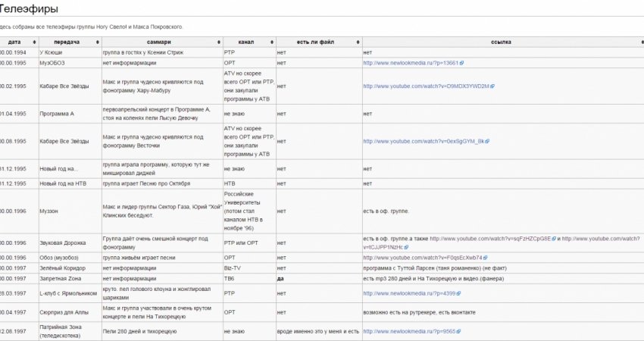Click sort arrows in the «передача» column header
This screenshot has height=341, width=644.
point(97,42)
